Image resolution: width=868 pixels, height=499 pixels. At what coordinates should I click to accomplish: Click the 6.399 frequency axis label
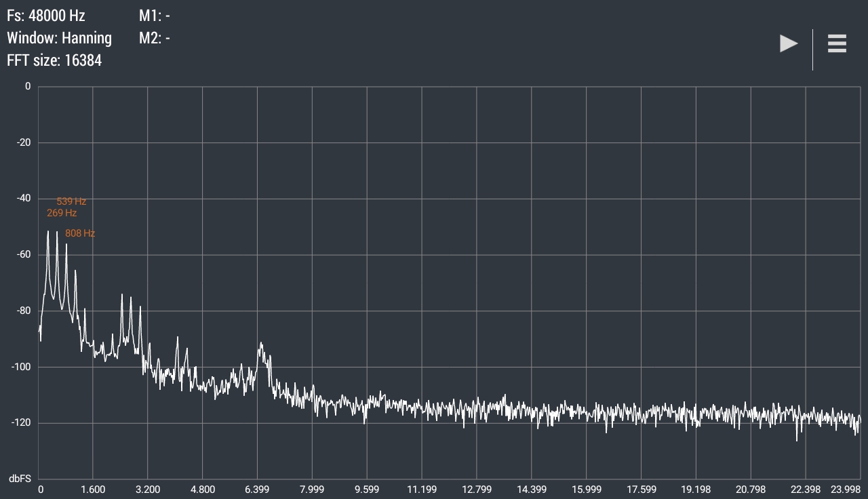(257, 490)
